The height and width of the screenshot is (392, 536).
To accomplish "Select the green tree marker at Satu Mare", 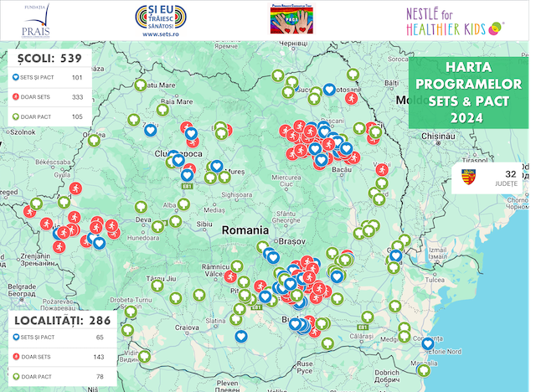I will 141,85.
